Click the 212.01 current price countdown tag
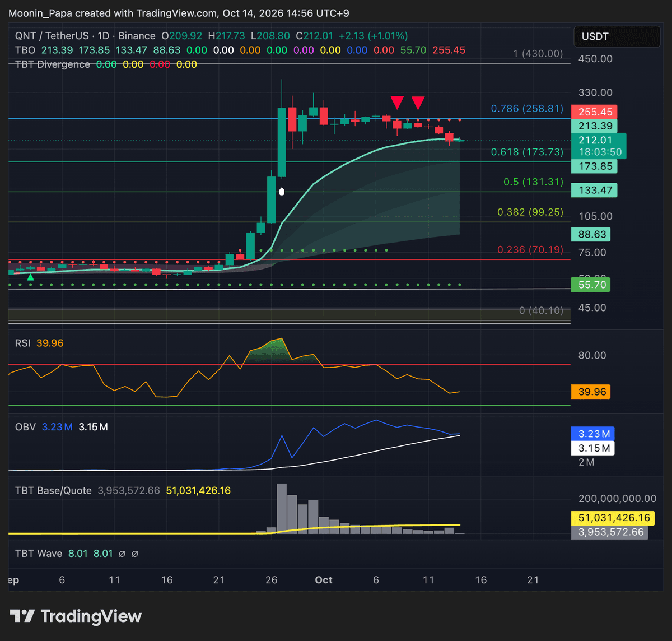The image size is (672, 641). pyautogui.click(x=599, y=146)
